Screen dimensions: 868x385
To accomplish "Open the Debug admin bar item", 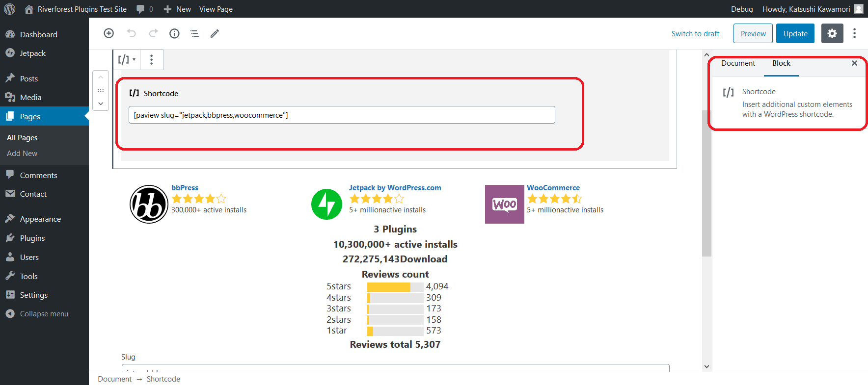I will (742, 9).
